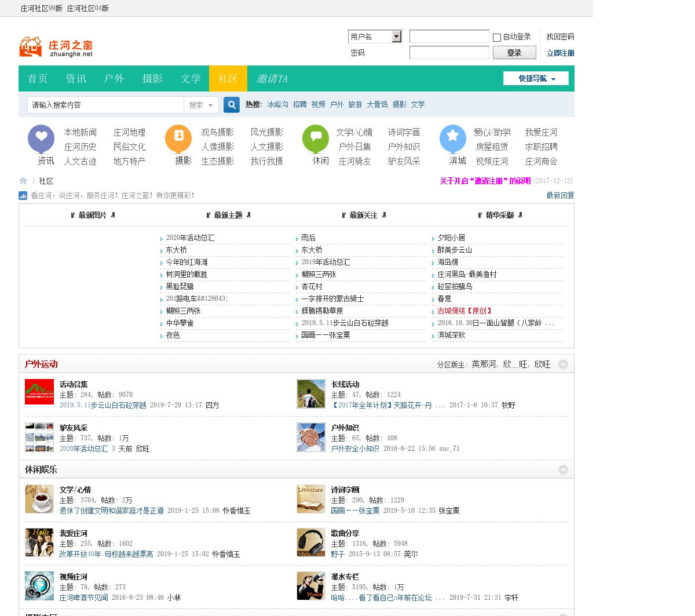Click the green chat bubble 休闲 icon

[x=316, y=138]
